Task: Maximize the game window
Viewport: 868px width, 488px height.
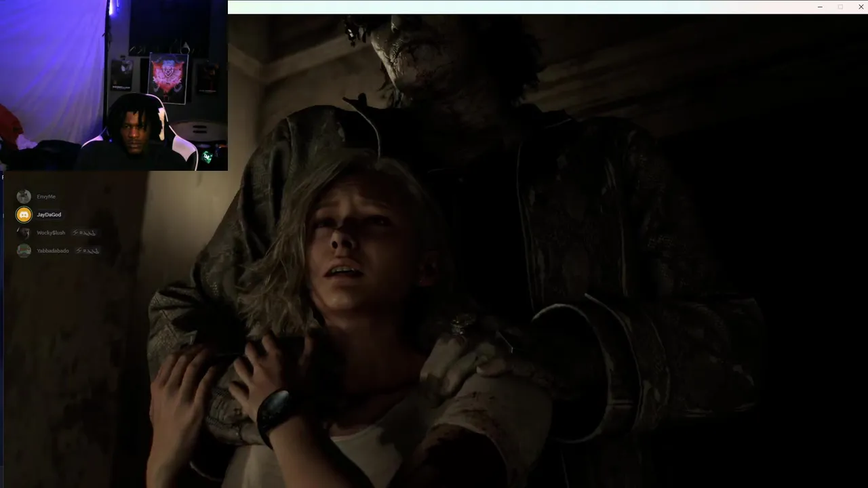Action: coord(840,7)
